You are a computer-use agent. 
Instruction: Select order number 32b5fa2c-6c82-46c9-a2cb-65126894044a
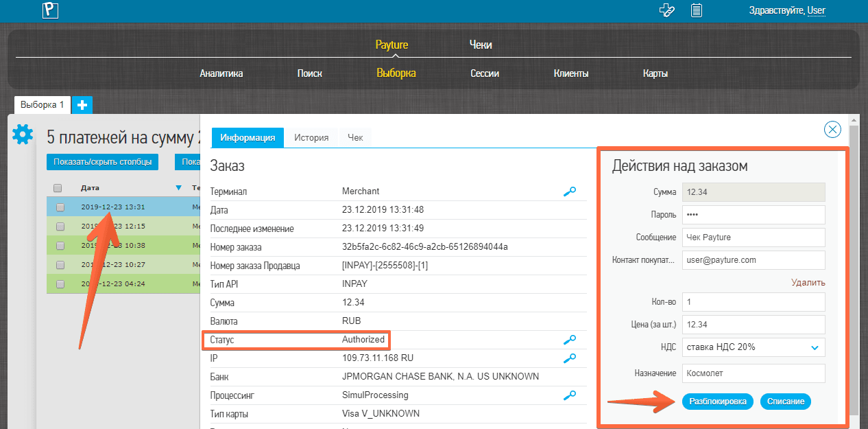pyautogui.click(x=424, y=247)
